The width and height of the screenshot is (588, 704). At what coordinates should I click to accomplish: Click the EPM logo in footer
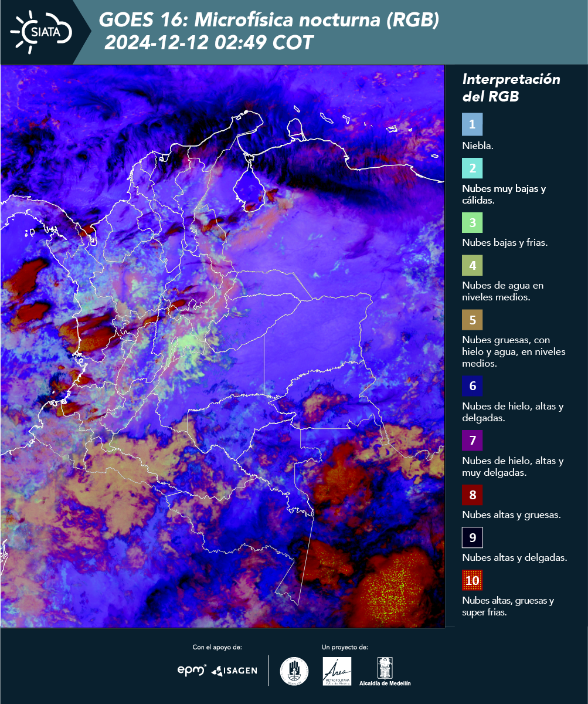(x=192, y=670)
